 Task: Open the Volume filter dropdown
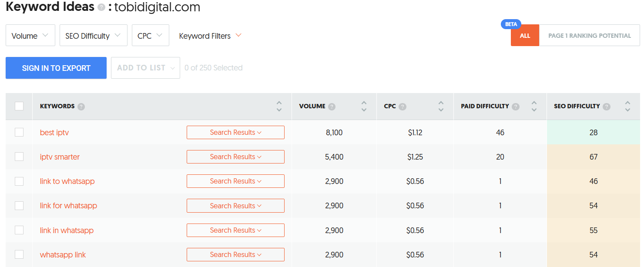coord(30,36)
